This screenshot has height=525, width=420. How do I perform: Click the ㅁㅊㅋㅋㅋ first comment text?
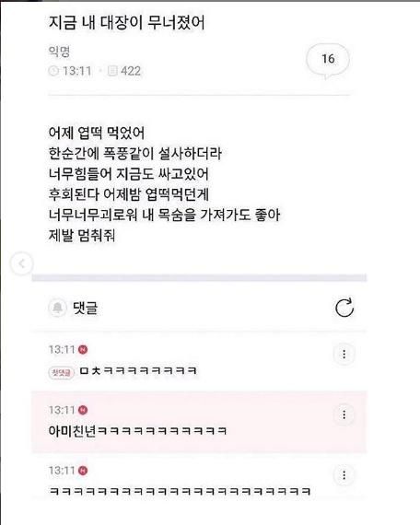tap(138, 370)
